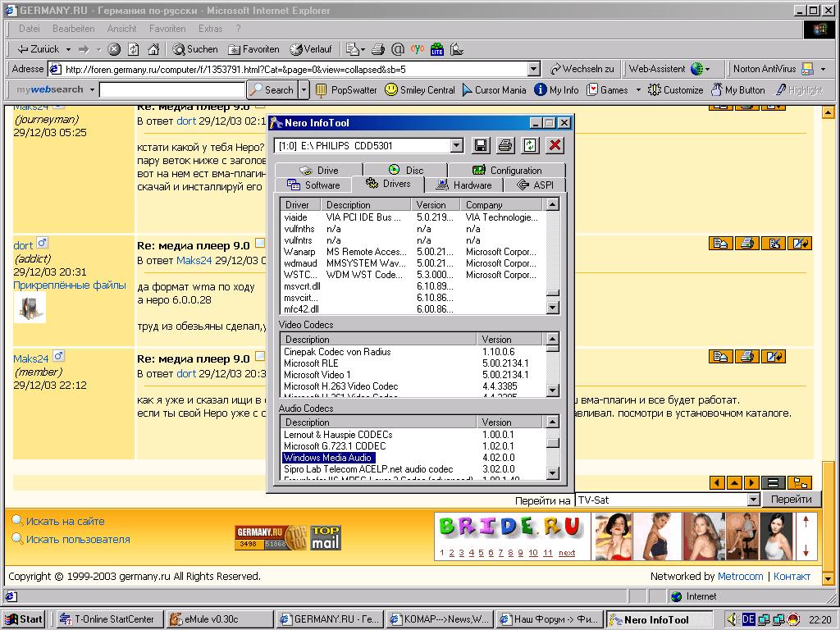840x630 pixels.
Task: Click the red X exit icon in Nero InfoTool
Action: click(x=555, y=145)
